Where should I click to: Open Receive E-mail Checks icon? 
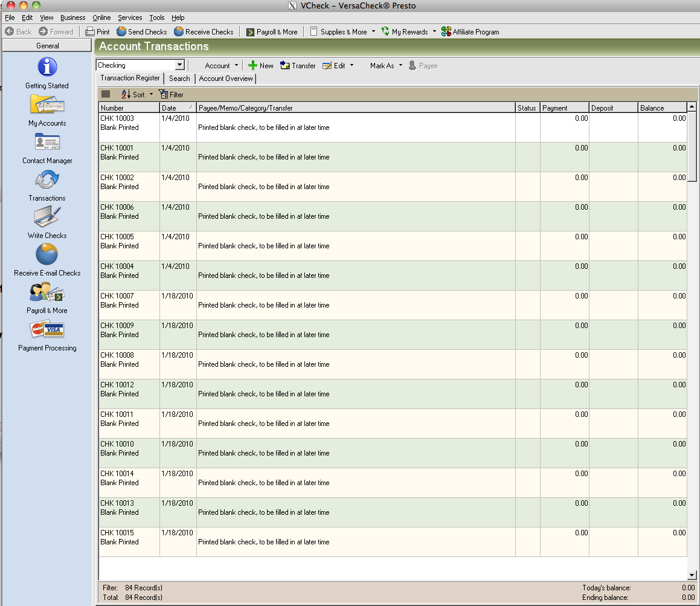coord(47,254)
